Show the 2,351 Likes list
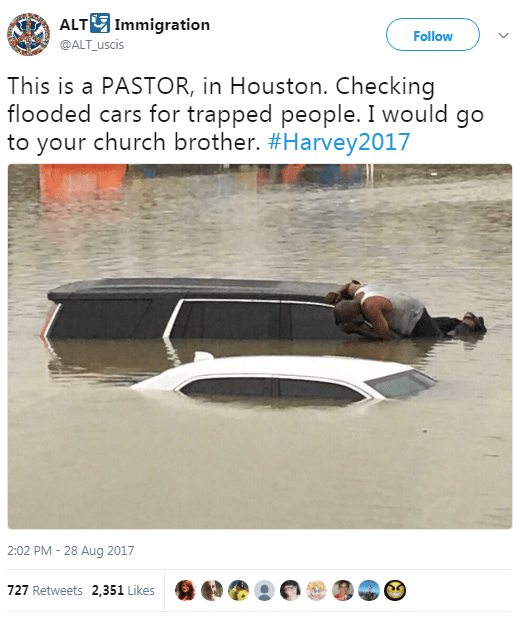The image size is (520, 620). coord(123,590)
